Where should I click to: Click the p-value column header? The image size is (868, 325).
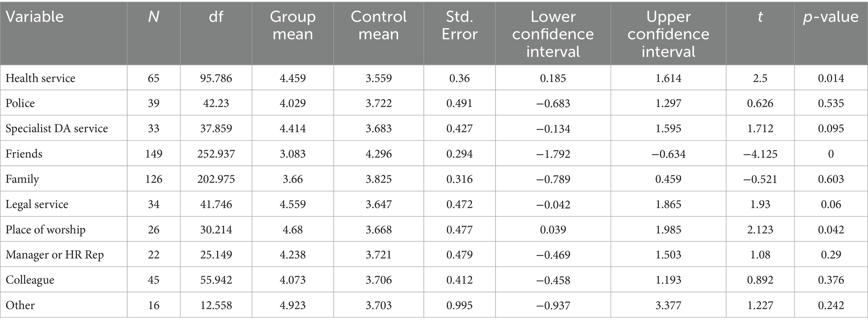point(831,17)
